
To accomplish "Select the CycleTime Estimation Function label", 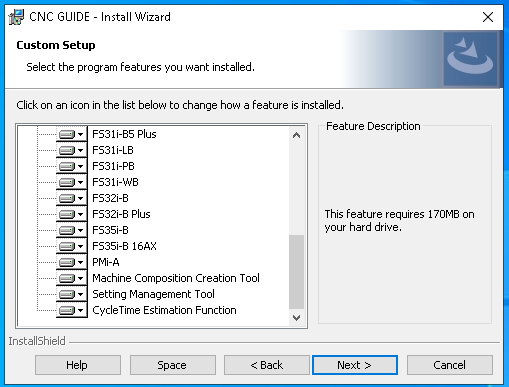I will 164,310.
